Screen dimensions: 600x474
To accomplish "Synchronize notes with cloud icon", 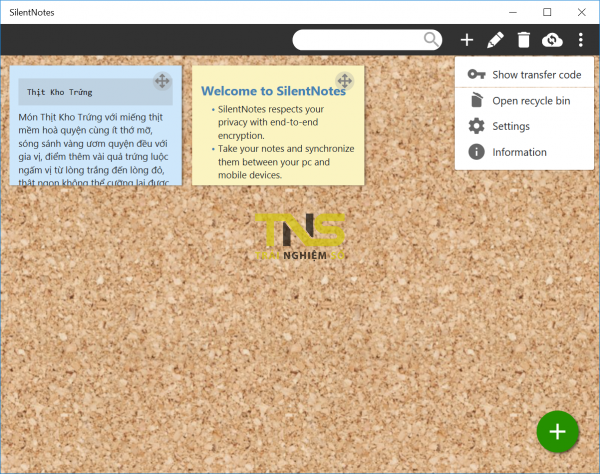I will coord(552,40).
